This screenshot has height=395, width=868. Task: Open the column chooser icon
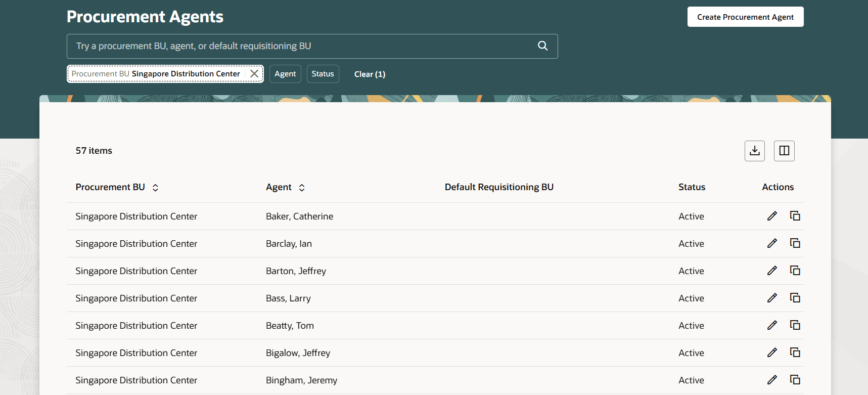coord(784,151)
